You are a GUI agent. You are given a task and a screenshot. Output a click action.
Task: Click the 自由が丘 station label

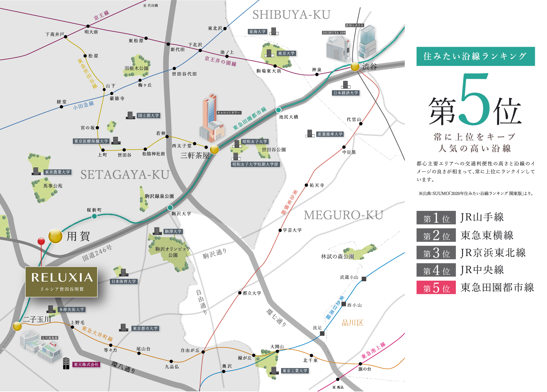pyautogui.click(x=190, y=350)
